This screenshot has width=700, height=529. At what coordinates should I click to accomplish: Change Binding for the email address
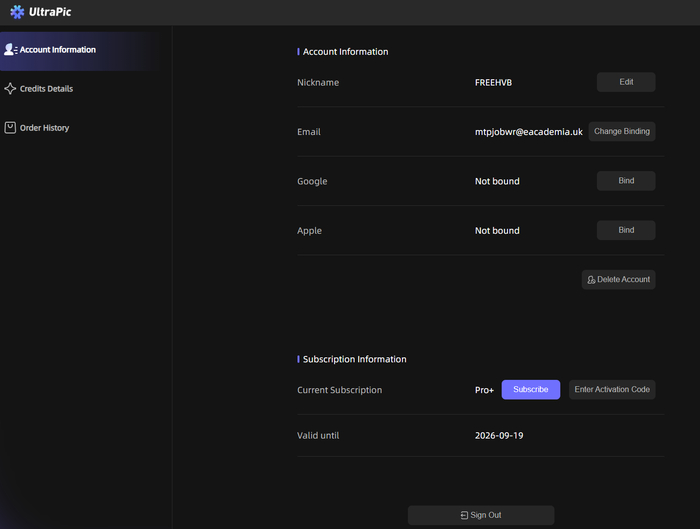[622, 131]
